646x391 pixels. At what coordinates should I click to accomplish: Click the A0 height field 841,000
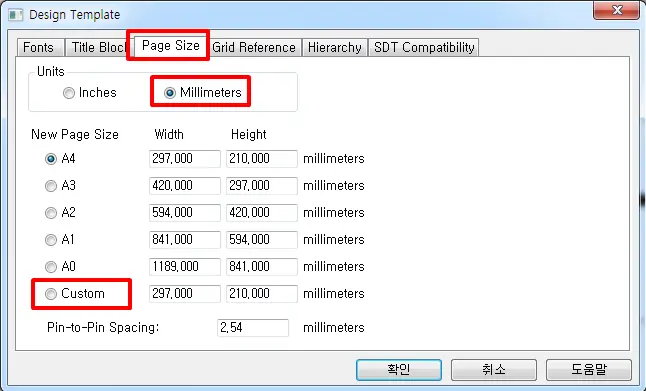(262, 267)
